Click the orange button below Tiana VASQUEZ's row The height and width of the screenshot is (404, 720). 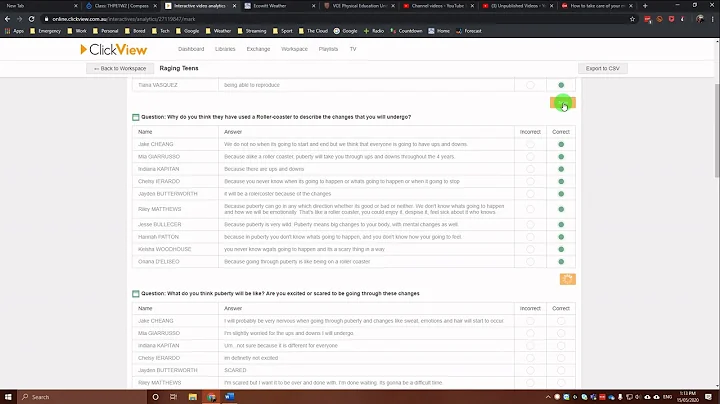(562, 103)
